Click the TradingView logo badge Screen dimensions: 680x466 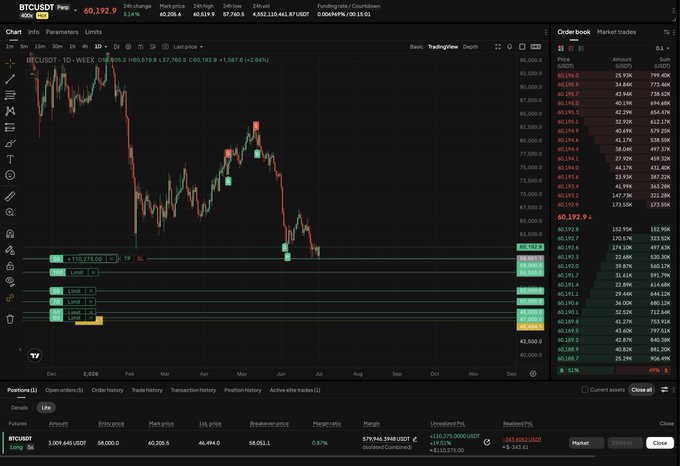click(35, 355)
